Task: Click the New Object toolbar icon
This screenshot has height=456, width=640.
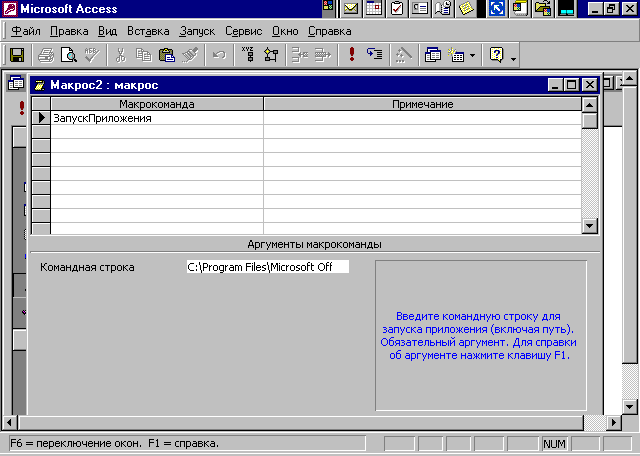Action: [x=456, y=54]
